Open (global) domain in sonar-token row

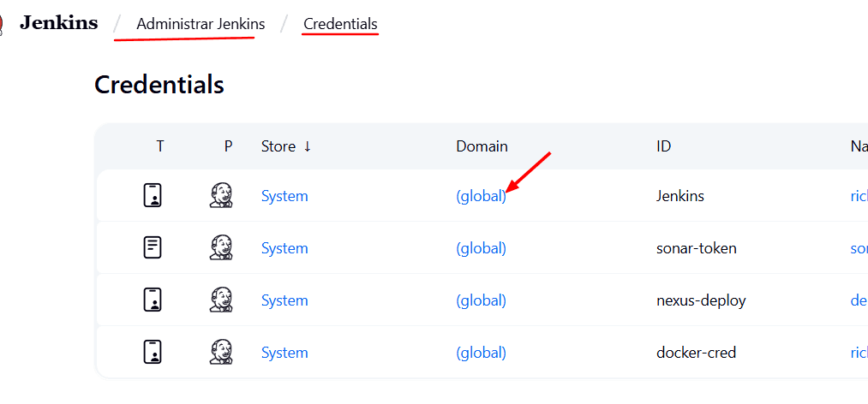(x=481, y=248)
